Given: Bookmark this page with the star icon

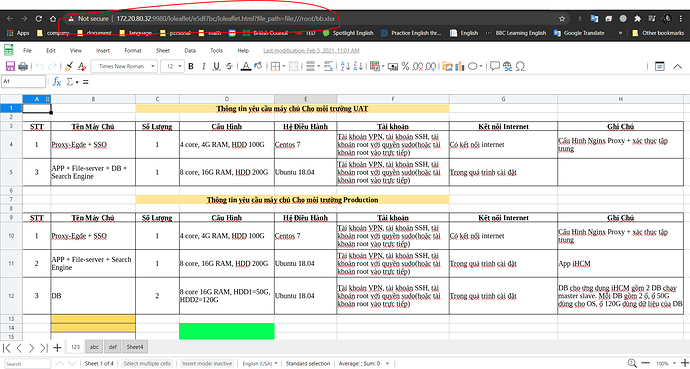Looking at the screenshot, I should point(562,18).
